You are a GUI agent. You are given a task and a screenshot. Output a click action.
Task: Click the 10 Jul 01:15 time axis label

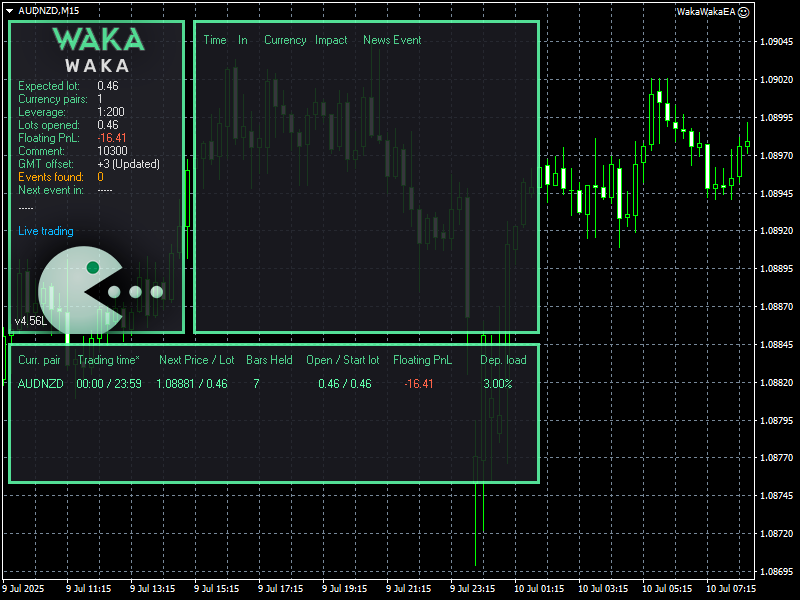[x=539, y=589]
